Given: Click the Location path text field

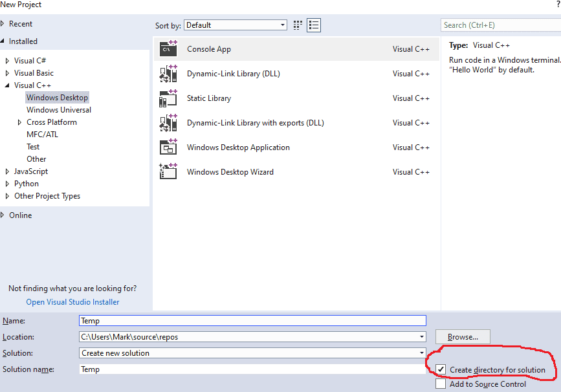Looking at the screenshot, I should click(x=248, y=337).
